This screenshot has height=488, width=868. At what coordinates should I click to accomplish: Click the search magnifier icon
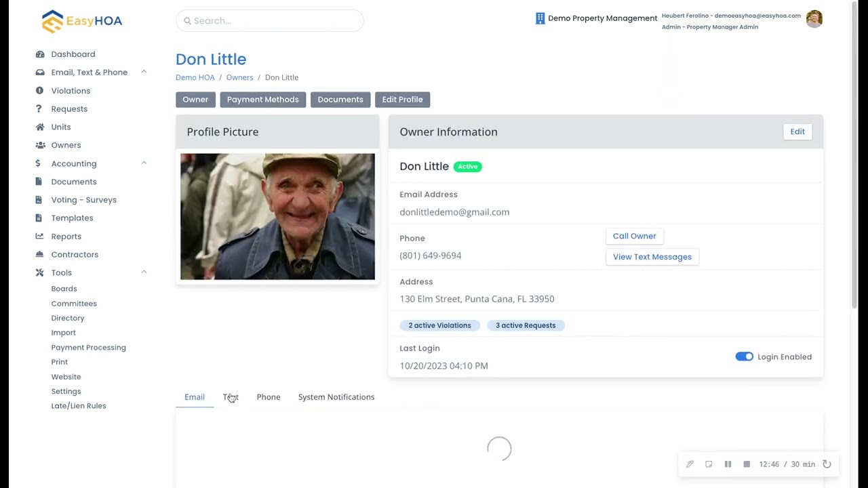(187, 21)
